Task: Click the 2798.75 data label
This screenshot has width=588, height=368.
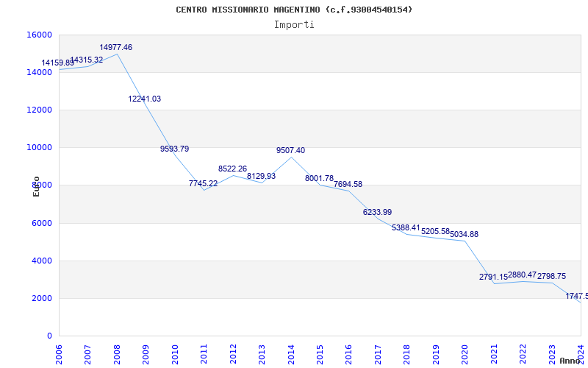Action: click(x=552, y=277)
